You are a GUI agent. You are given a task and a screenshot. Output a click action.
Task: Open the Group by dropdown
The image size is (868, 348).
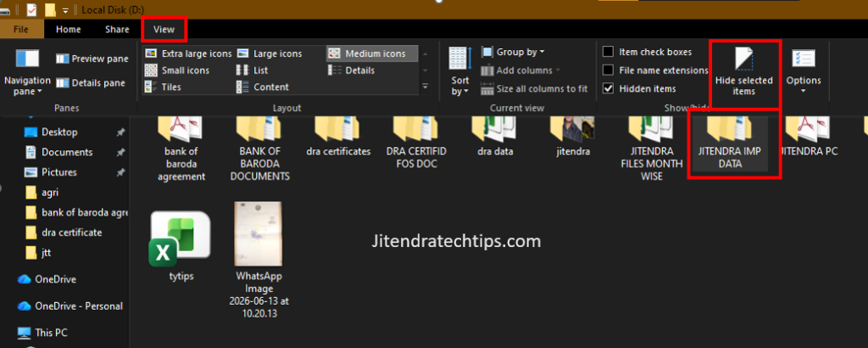coord(513,52)
